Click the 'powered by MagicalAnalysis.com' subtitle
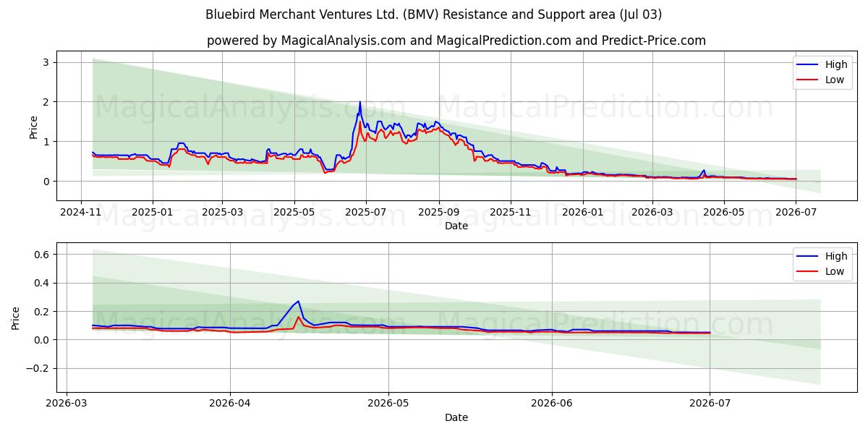The image size is (868, 434). (456, 41)
